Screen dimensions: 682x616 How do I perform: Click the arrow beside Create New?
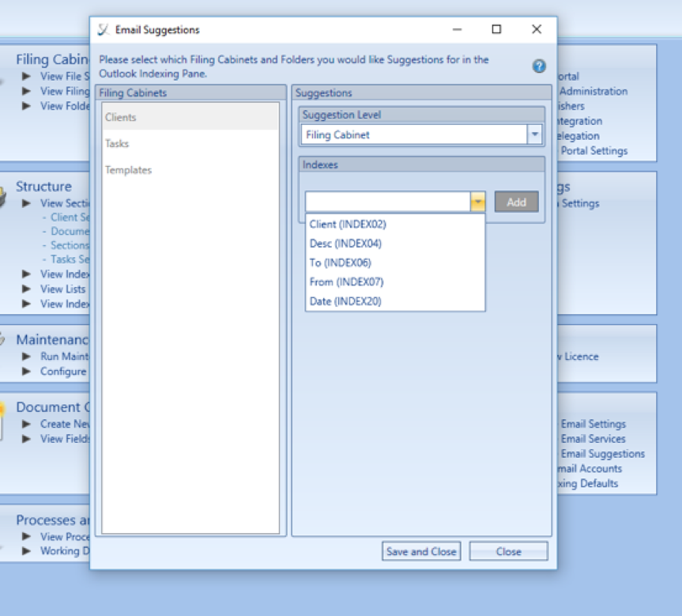pyautogui.click(x=27, y=424)
